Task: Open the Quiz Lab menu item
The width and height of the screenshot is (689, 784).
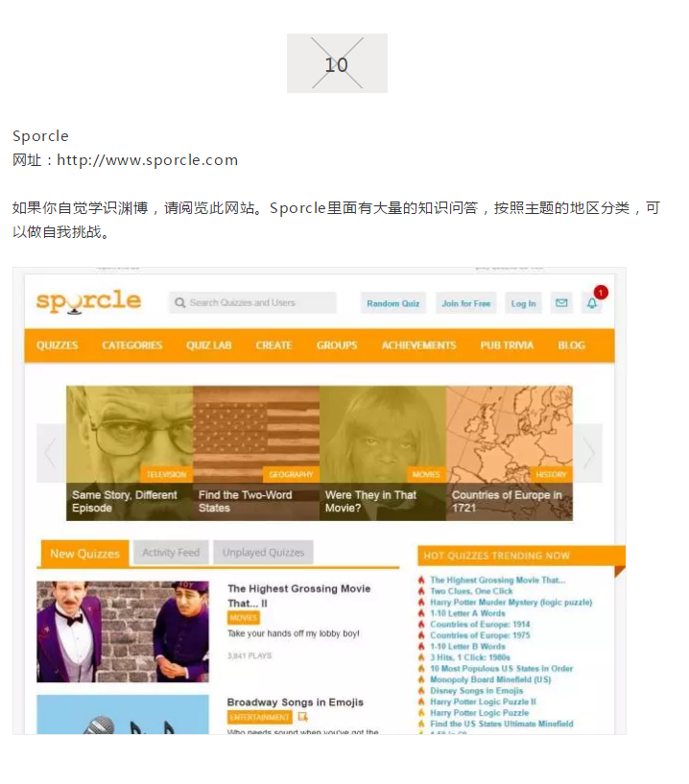Action: [x=209, y=345]
